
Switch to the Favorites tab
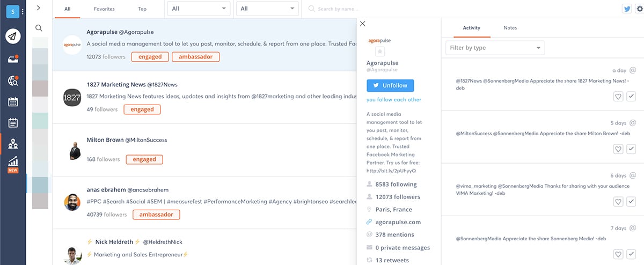point(104,9)
